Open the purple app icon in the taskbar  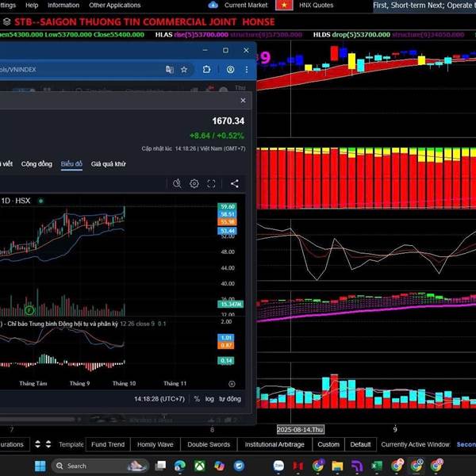pos(357,466)
